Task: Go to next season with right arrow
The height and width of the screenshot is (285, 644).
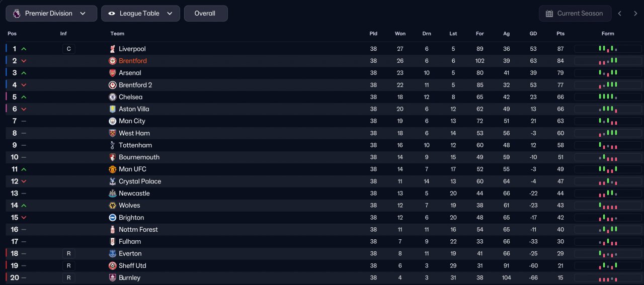Action: tap(635, 14)
